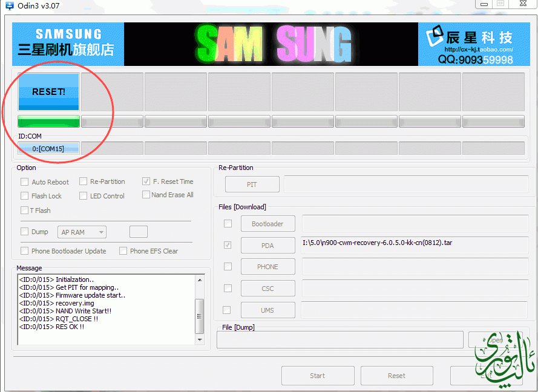Select the log line 'NAND Write Start!!'
The image size is (538, 392).
pyautogui.click(x=65, y=311)
